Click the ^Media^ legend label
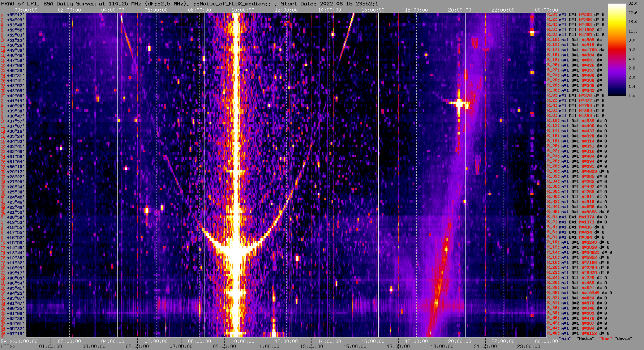The height and width of the screenshot is (350, 644). [585, 338]
